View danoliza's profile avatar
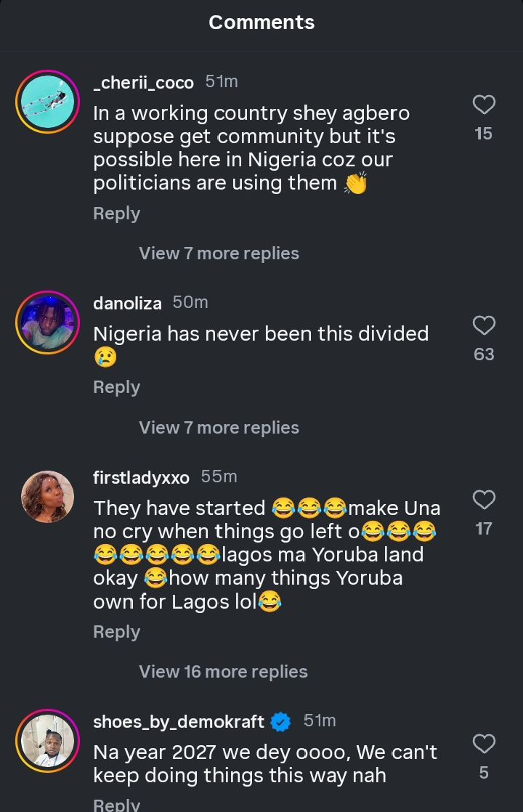The height and width of the screenshot is (812, 523). click(x=47, y=322)
